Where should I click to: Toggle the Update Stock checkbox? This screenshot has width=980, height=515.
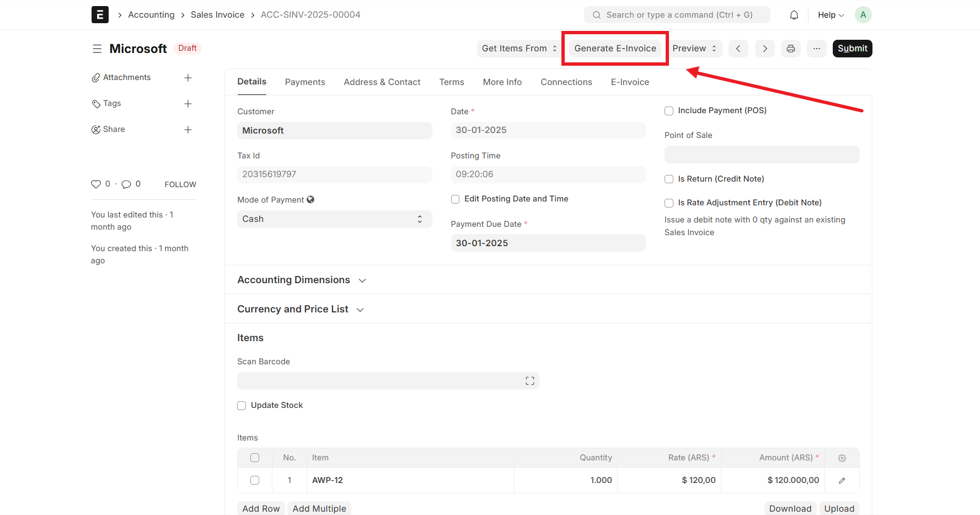pyautogui.click(x=242, y=405)
